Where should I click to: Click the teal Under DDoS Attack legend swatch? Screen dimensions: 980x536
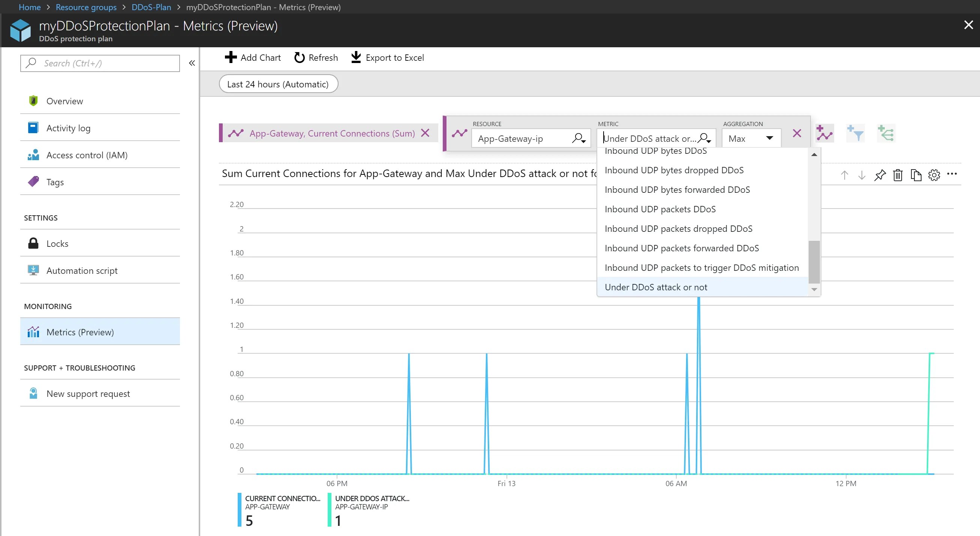[x=330, y=509]
